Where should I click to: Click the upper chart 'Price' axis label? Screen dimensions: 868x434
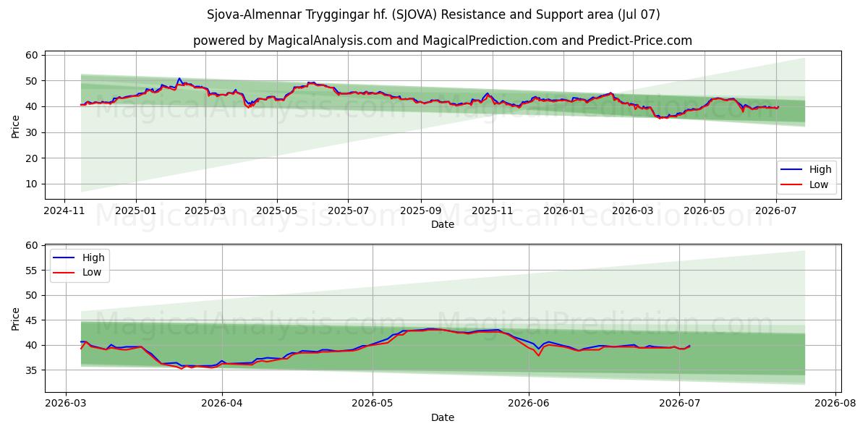pyautogui.click(x=17, y=127)
